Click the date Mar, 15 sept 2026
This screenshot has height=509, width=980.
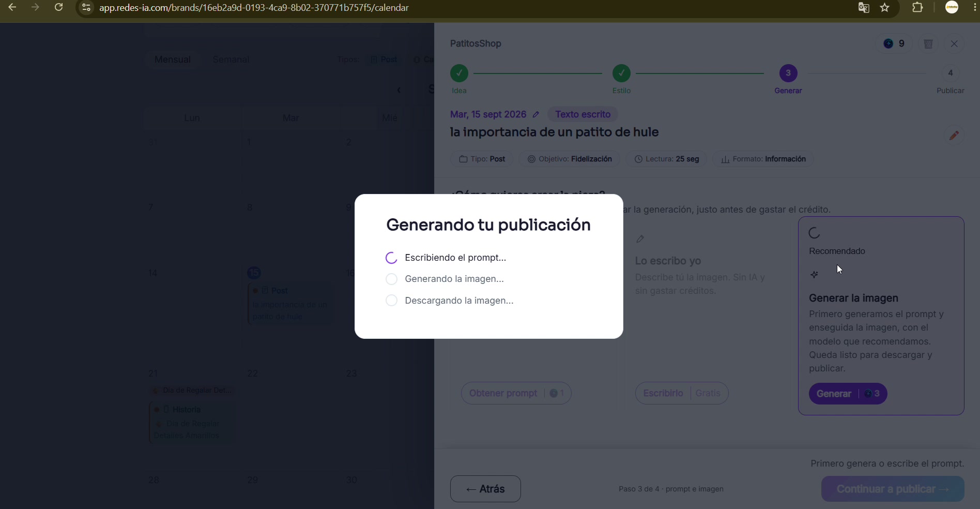pos(488,114)
